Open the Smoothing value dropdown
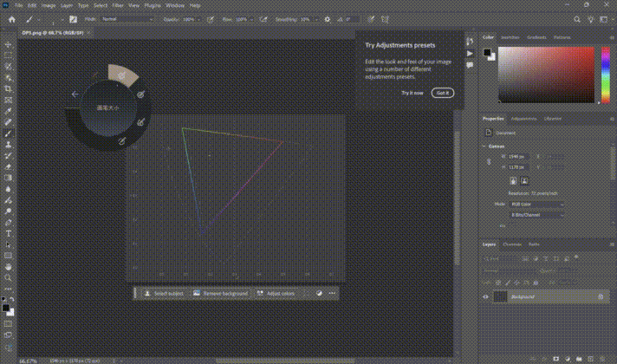Screen dimensions: 617x364 pos(316,19)
